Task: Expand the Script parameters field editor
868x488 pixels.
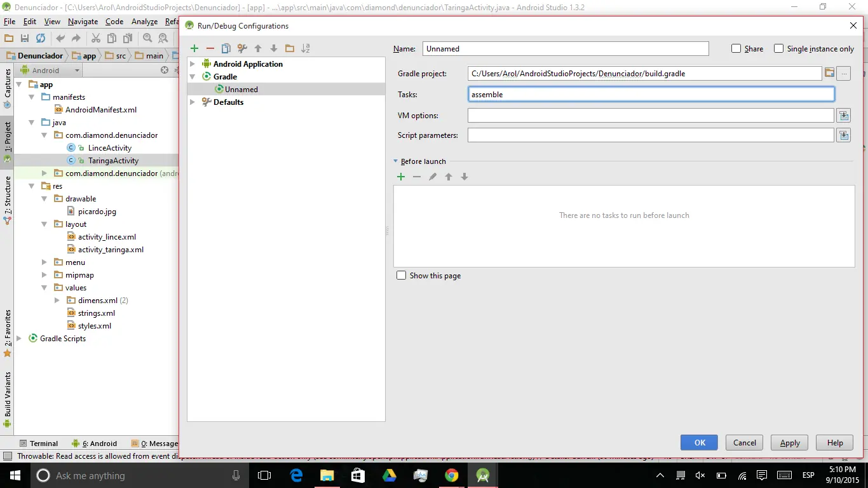Action: point(843,135)
